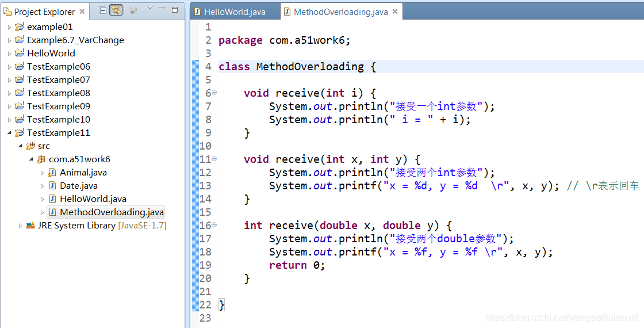This screenshot has height=328, width=644.
Task: Fold the receive(int i) method at line 6
Action: (x=214, y=93)
